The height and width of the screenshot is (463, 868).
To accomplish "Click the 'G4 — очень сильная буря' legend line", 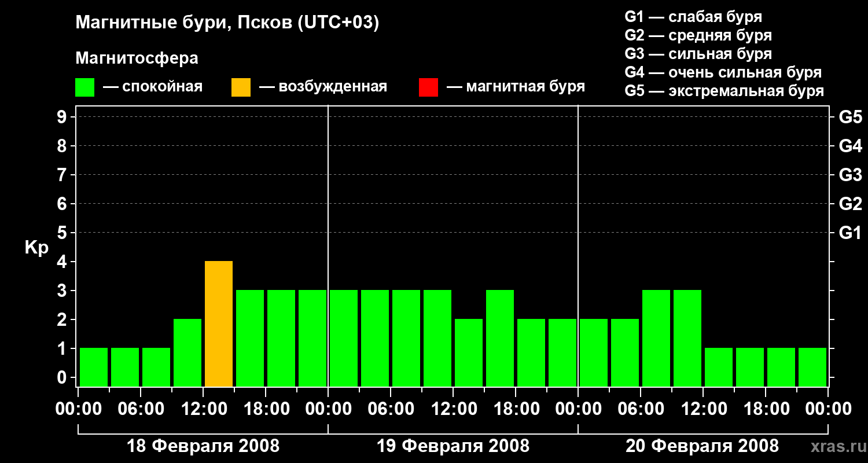I will [x=723, y=72].
